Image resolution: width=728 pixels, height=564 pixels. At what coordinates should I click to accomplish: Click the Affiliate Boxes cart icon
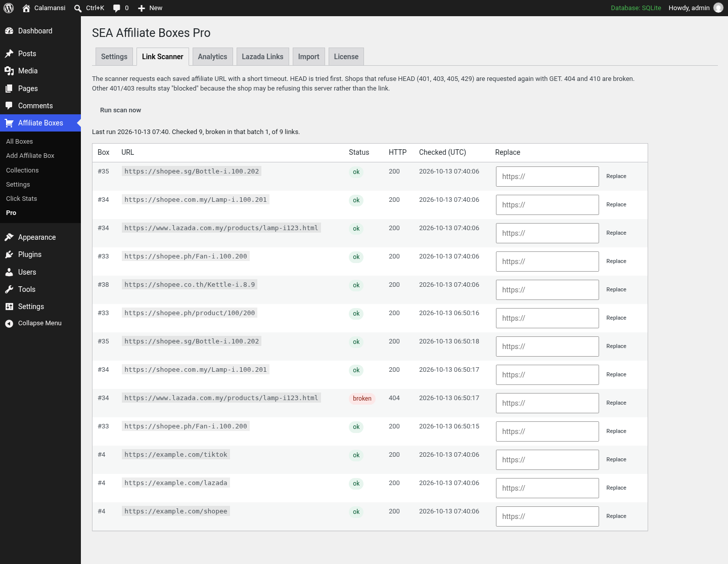9,123
